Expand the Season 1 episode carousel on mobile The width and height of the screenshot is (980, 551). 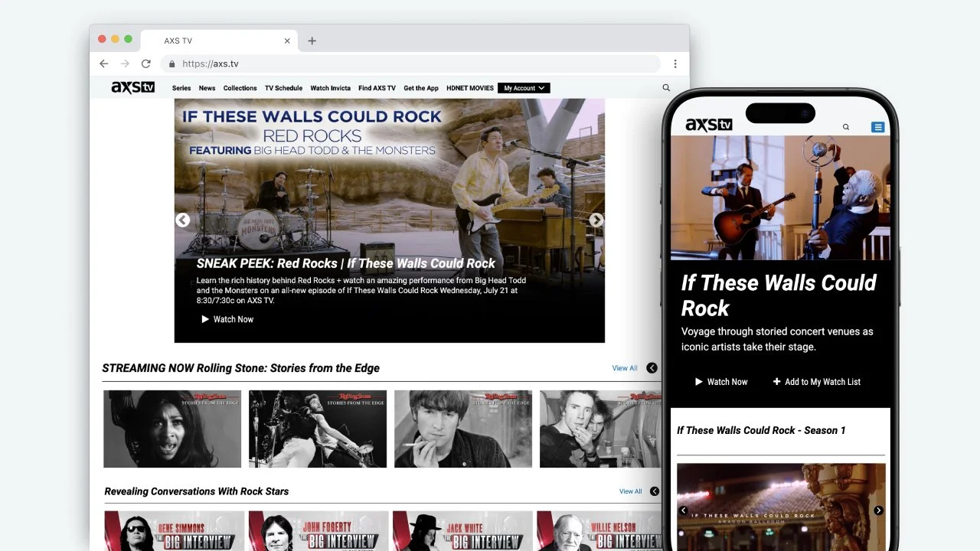879,509
